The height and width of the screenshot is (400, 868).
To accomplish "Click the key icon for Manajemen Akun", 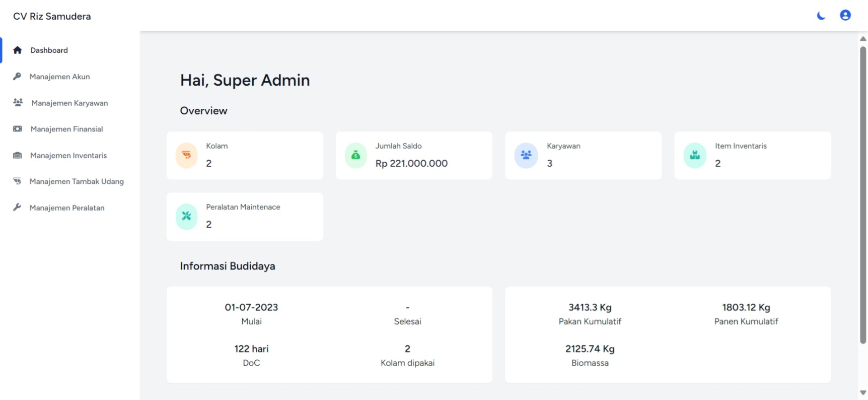I will tap(17, 77).
